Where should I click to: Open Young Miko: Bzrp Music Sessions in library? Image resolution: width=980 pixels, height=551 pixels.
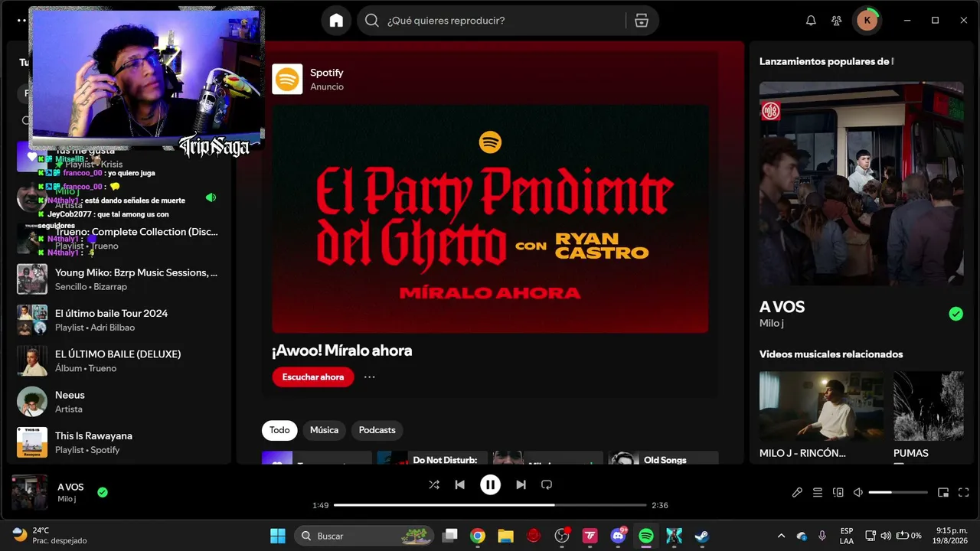click(119, 279)
